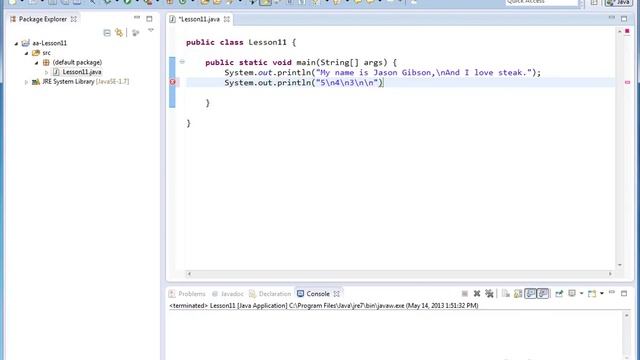Click the Terminate button in Console

(x=464, y=293)
